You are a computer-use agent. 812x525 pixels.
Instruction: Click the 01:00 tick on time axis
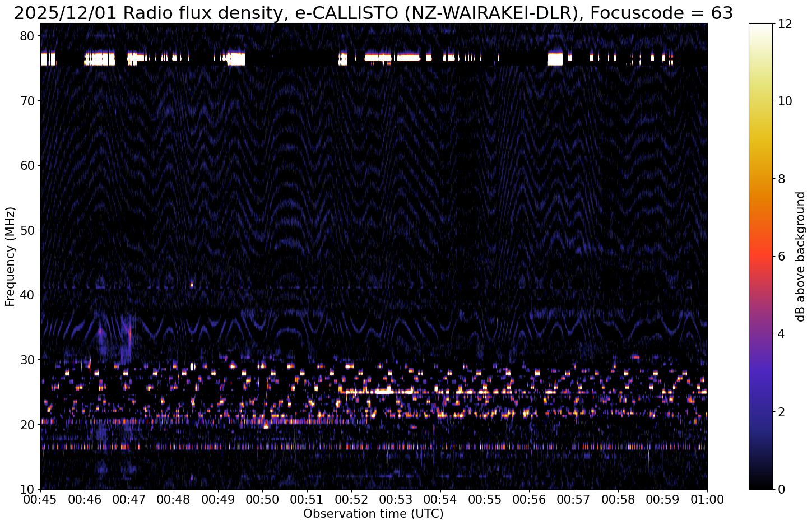[x=707, y=499]
